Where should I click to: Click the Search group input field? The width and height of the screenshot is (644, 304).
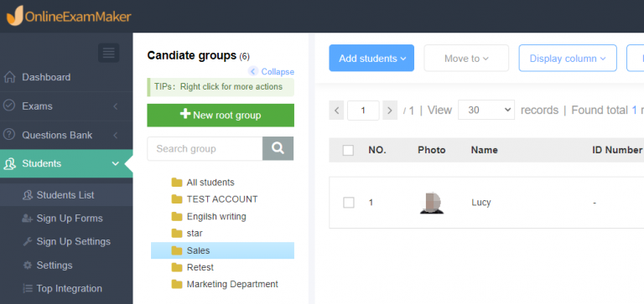pyautogui.click(x=205, y=148)
